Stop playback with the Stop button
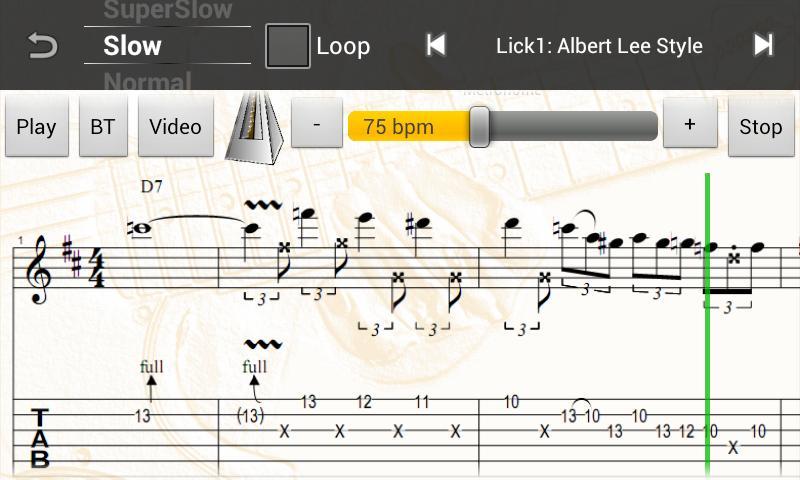 (761, 127)
